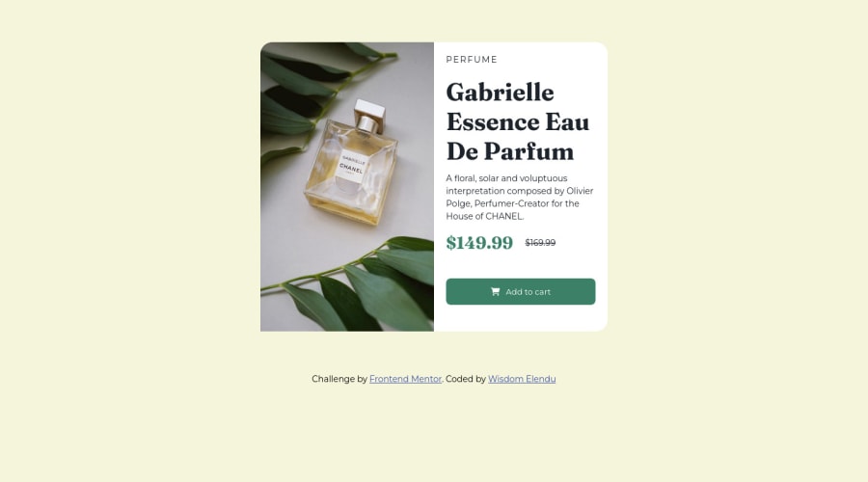Click the $149.99 sale price
This screenshot has width=868, height=482.
479,242
